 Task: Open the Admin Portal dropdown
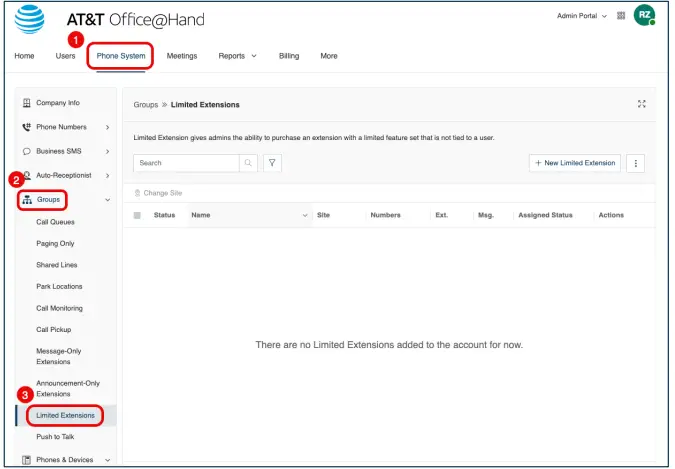pos(582,16)
